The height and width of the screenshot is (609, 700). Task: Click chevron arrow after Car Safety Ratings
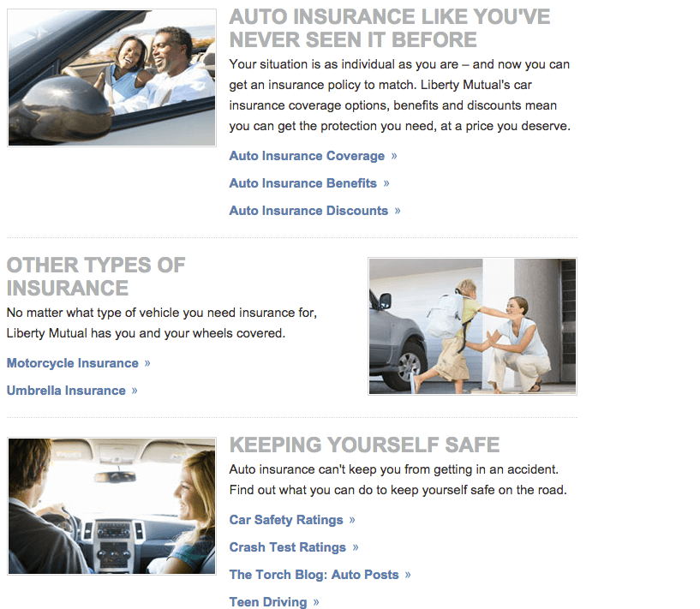352,520
